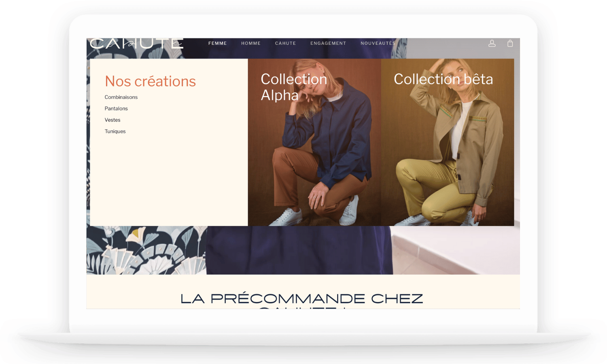Image resolution: width=607 pixels, height=364 pixels.
Task: Open the Collection bêta image tile
Action: (x=448, y=142)
